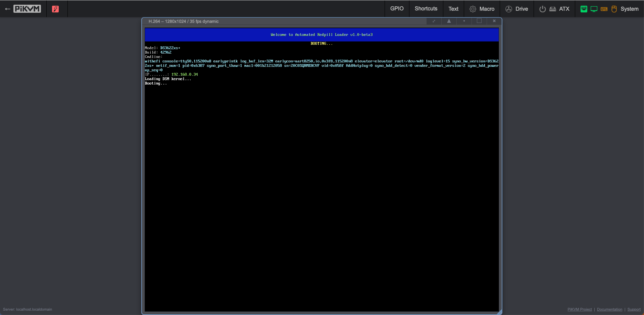This screenshot has width=644, height=315.
Task: Open the PiKVM Project link
Action: (580, 309)
